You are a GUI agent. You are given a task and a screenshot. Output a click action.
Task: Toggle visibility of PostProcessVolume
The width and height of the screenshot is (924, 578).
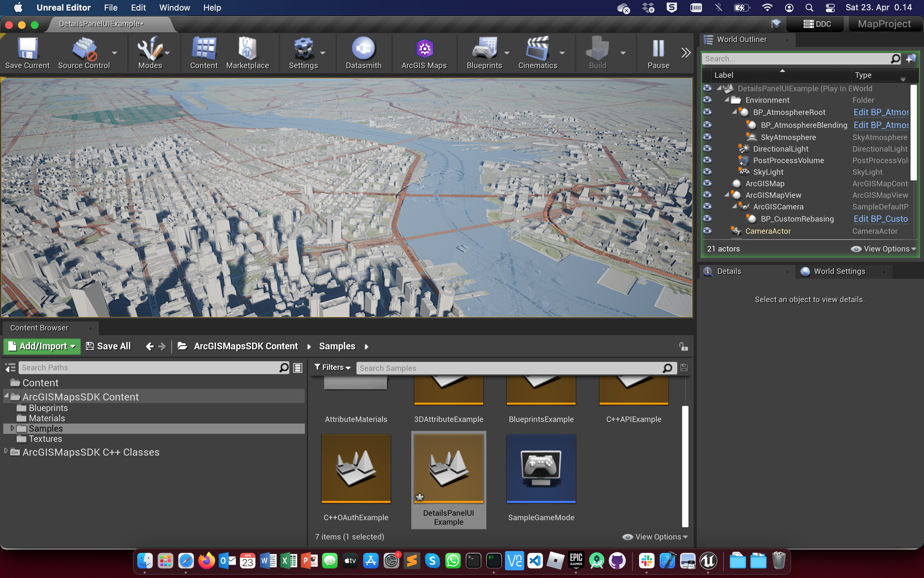[707, 161]
